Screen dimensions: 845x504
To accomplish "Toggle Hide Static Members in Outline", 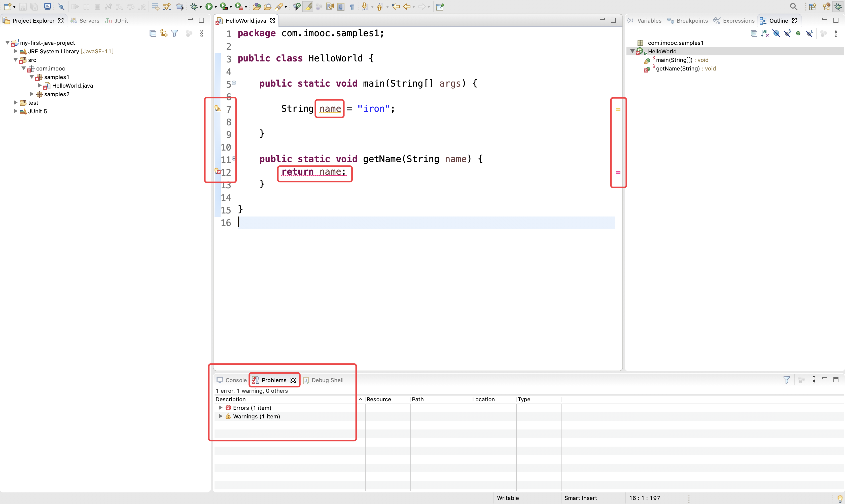I will pyautogui.click(x=787, y=33).
